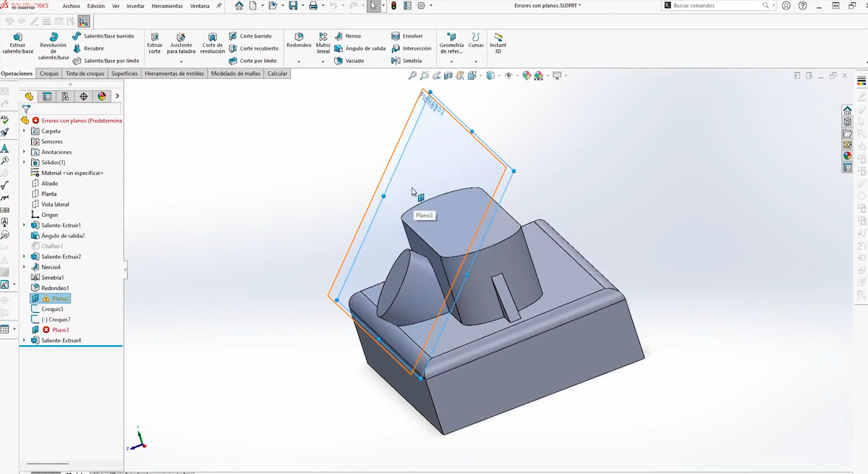Open the Herramientas menu
Viewport: 868px width, 474px height.
[167, 6]
